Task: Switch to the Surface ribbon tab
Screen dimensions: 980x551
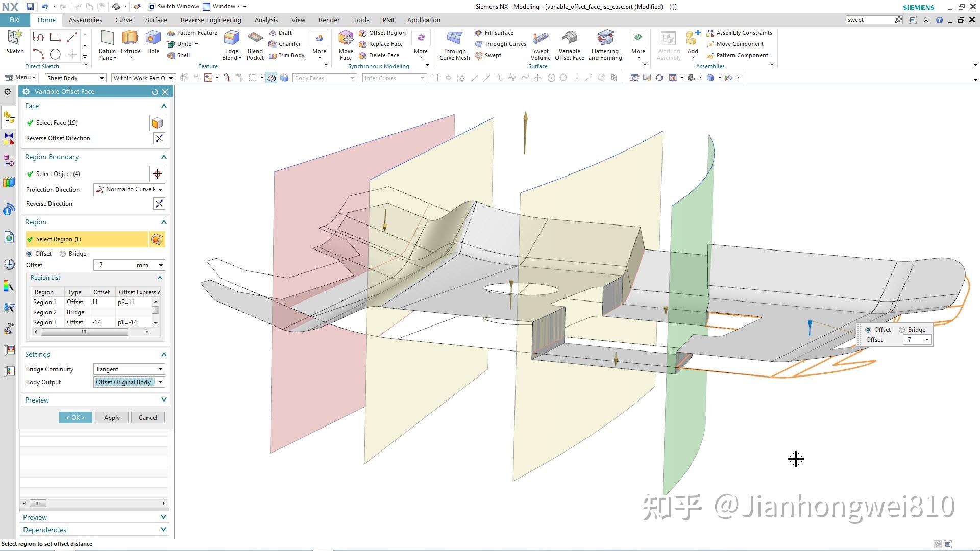Action: 156,20
